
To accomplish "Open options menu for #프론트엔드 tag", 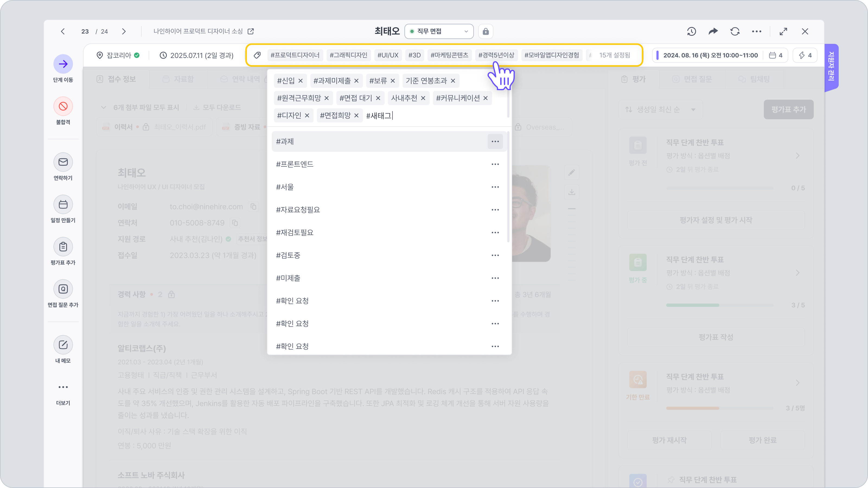I will tap(495, 164).
